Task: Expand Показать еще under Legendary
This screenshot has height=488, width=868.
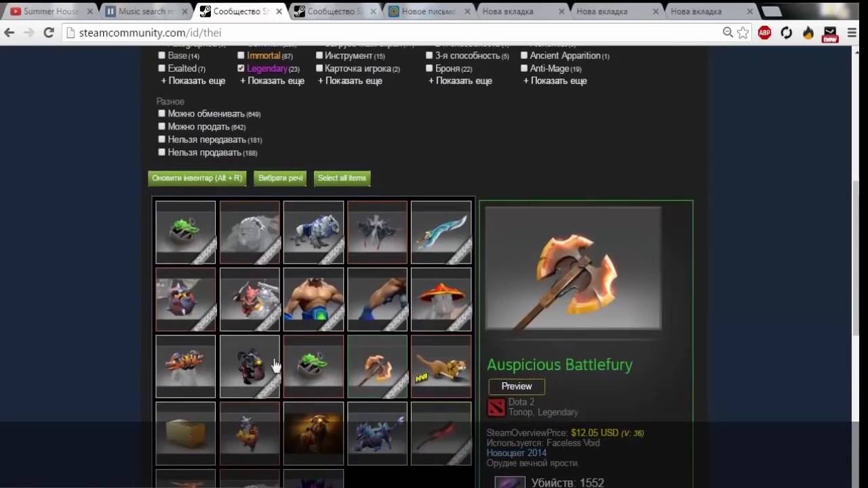Action: 272,81
